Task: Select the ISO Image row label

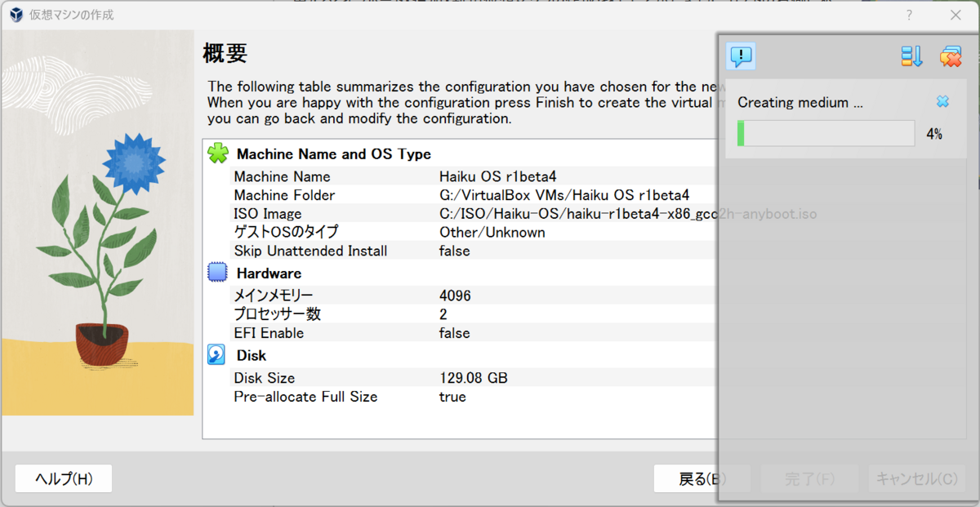Action: click(x=268, y=214)
